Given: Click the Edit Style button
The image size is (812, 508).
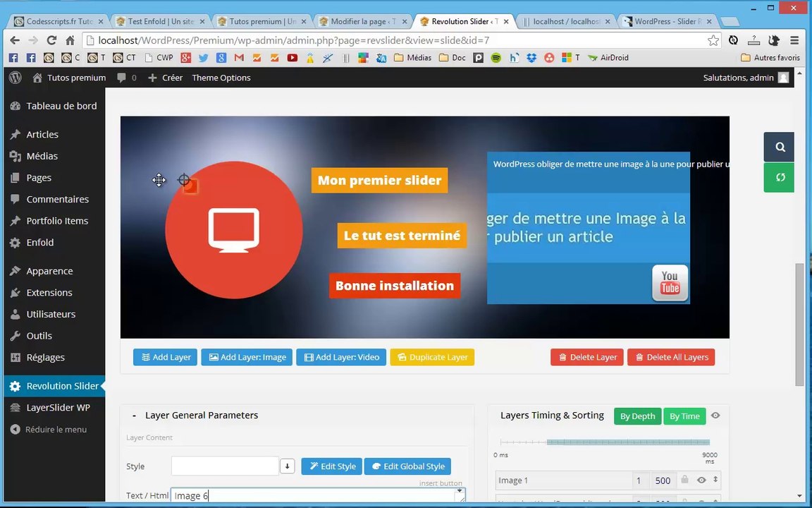Looking at the screenshot, I should [332, 466].
